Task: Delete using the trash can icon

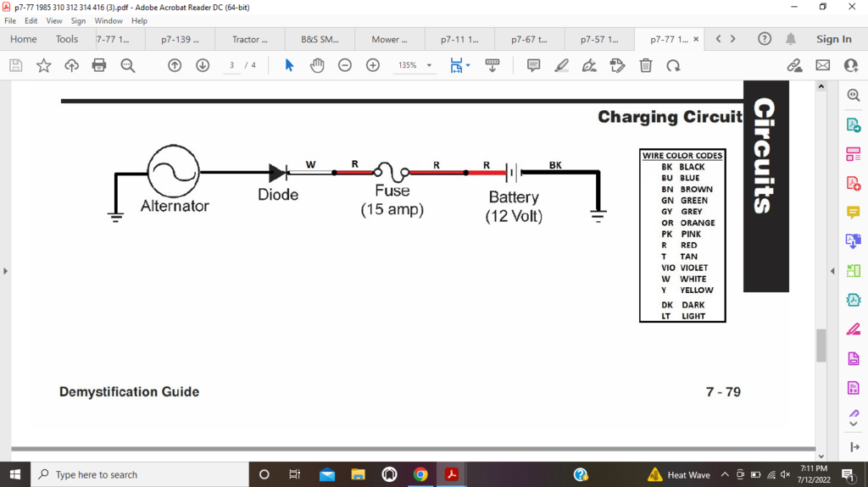Action: pyautogui.click(x=645, y=65)
